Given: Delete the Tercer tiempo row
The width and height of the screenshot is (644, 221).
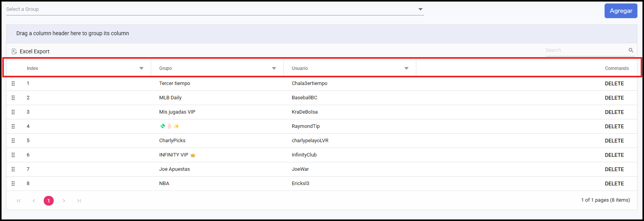Looking at the screenshot, I should (x=614, y=83).
